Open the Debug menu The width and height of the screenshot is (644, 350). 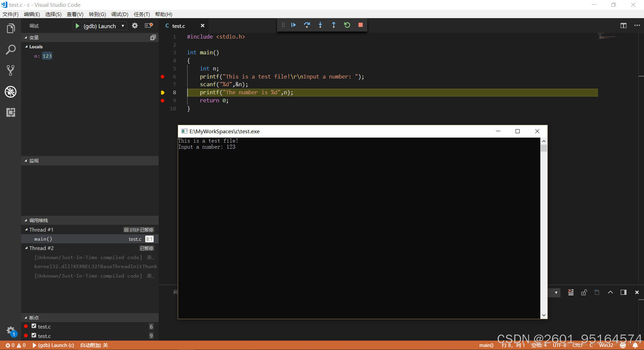point(120,14)
